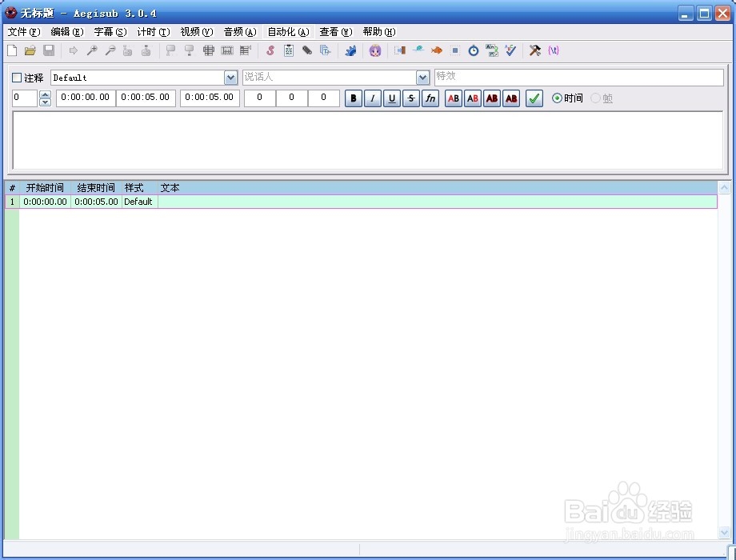Open the 查看(W) menu
This screenshot has height=560, width=736.
pyautogui.click(x=336, y=31)
